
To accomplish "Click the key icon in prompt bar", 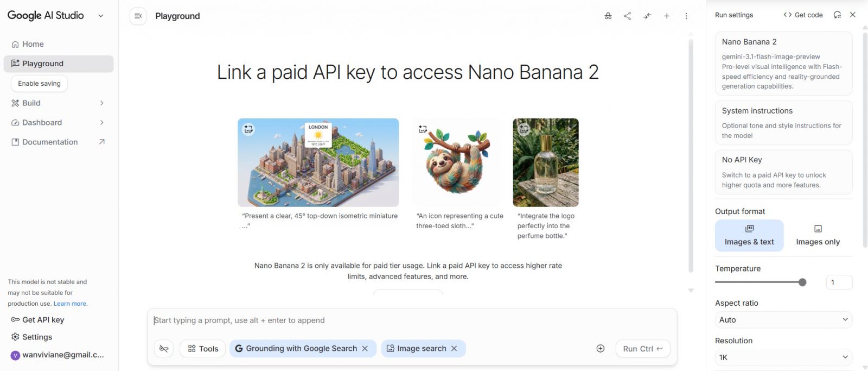I will coord(164,349).
